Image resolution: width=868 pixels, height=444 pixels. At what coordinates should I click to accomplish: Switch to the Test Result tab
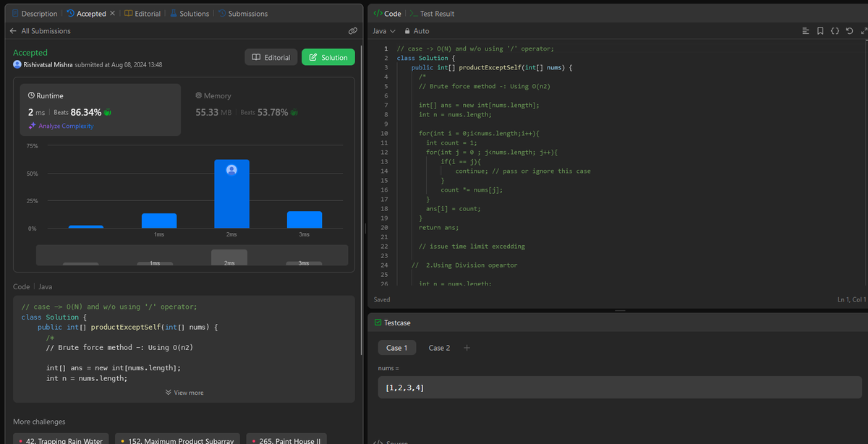[x=433, y=14]
